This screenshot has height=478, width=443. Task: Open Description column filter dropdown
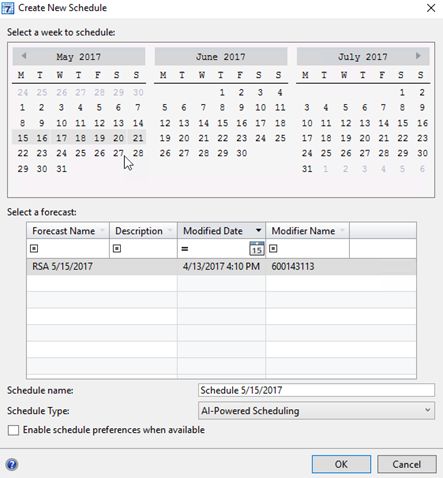pos(170,231)
